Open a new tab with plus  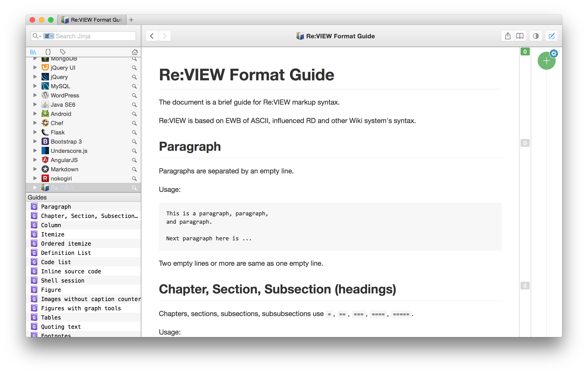pyautogui.click(x=131, y=20)
